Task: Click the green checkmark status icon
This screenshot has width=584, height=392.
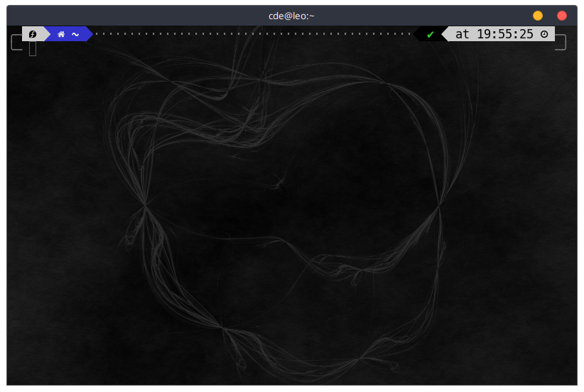Action: [430, 35]
